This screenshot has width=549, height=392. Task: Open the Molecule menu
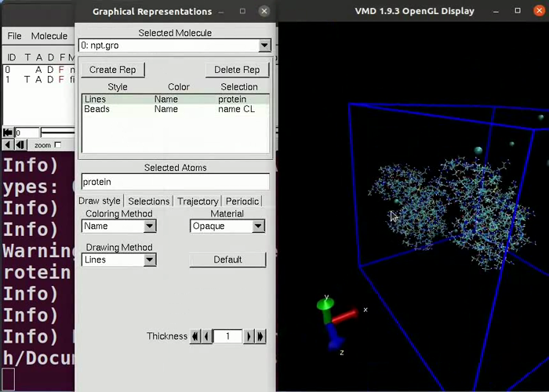tap(49, 36)
